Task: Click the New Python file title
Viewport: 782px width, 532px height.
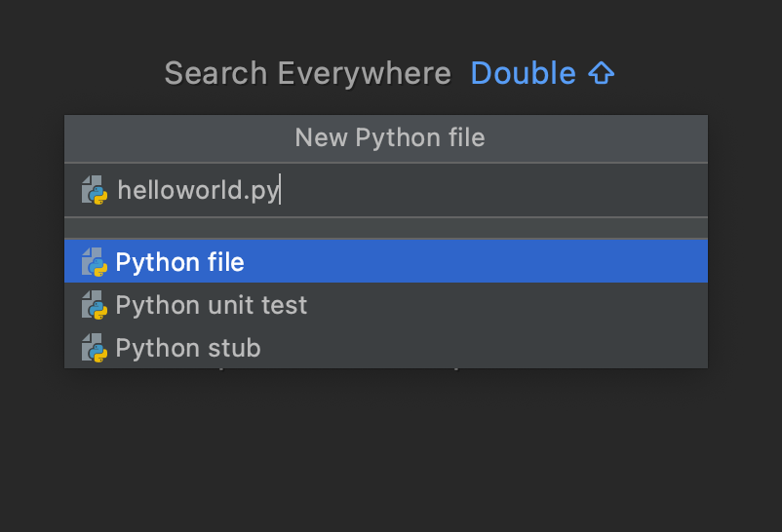Action: coord(389,137)
